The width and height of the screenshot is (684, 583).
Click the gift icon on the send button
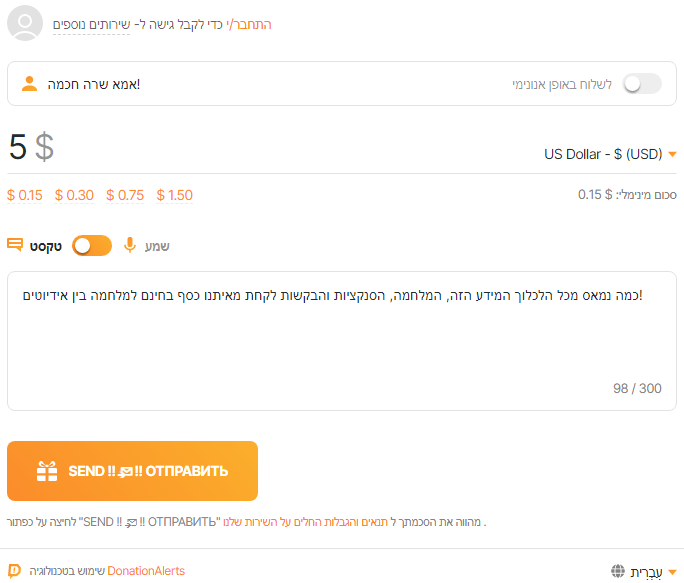click(47, 471)
